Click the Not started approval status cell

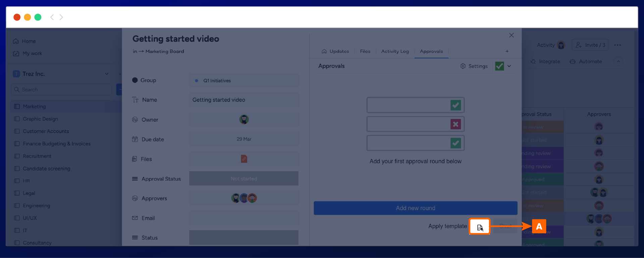pos(244,179)
